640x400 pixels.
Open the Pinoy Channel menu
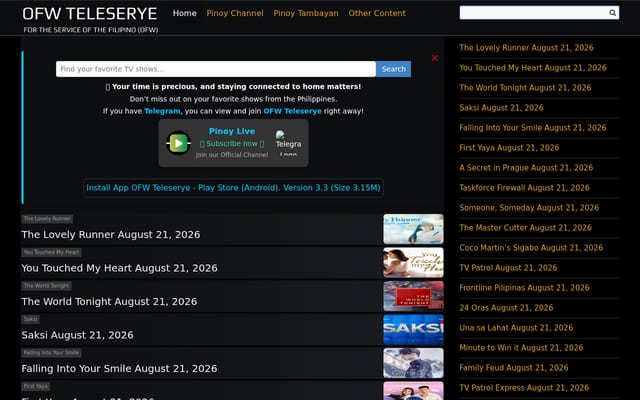pyautogui.click(x=235, y=13)
